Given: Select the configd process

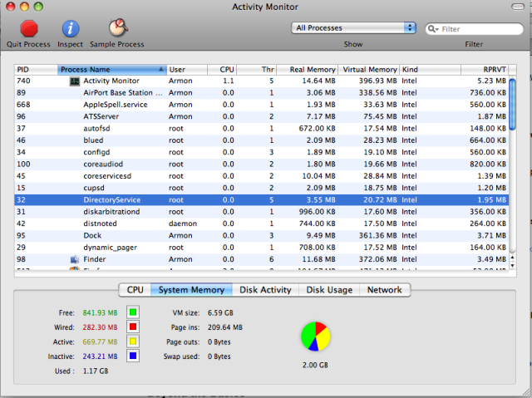Looking at the screenshot, I should click(261, 152).
